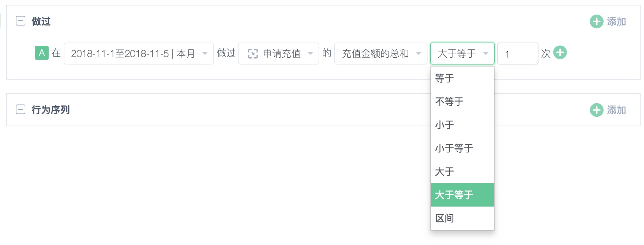Viewport: 644px width, 245px height.
Task: Choose 小于 in the operator list
Action: tap(462, 125)
